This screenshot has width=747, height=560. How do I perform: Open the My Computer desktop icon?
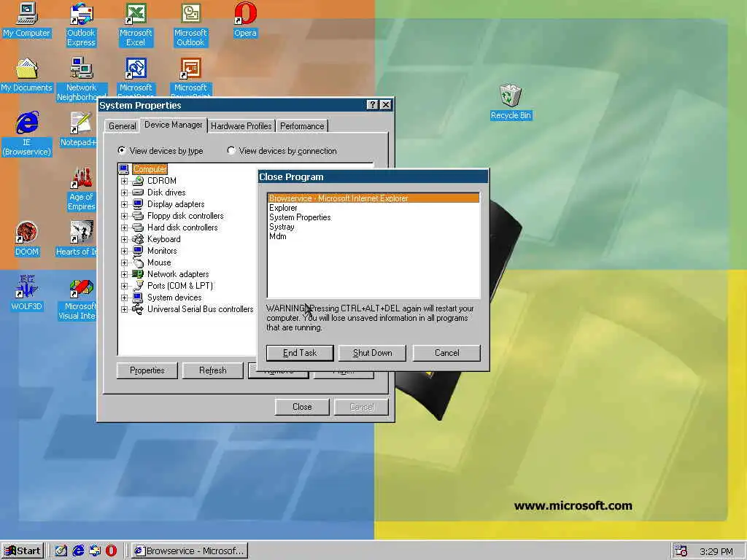tap(27, 20)
